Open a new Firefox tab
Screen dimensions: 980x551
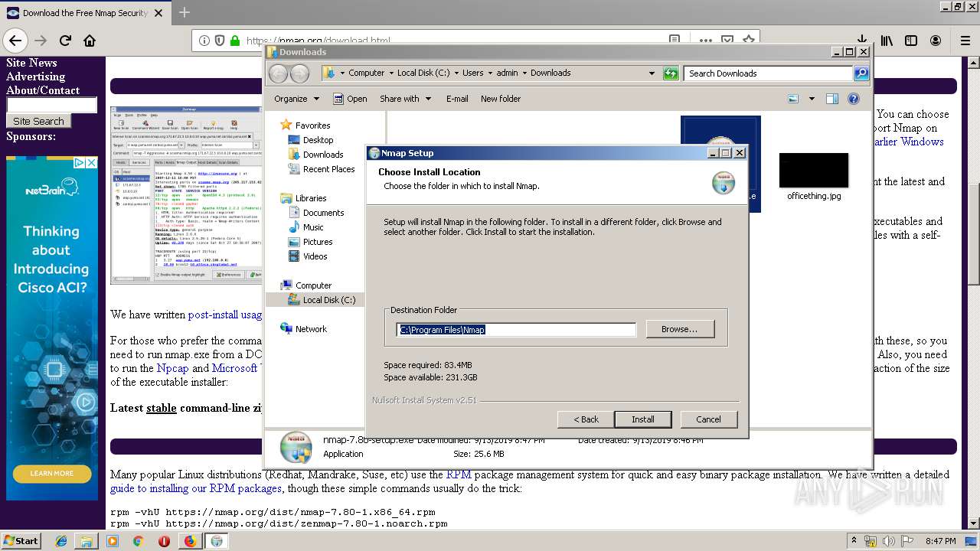(x=184, y=12)
